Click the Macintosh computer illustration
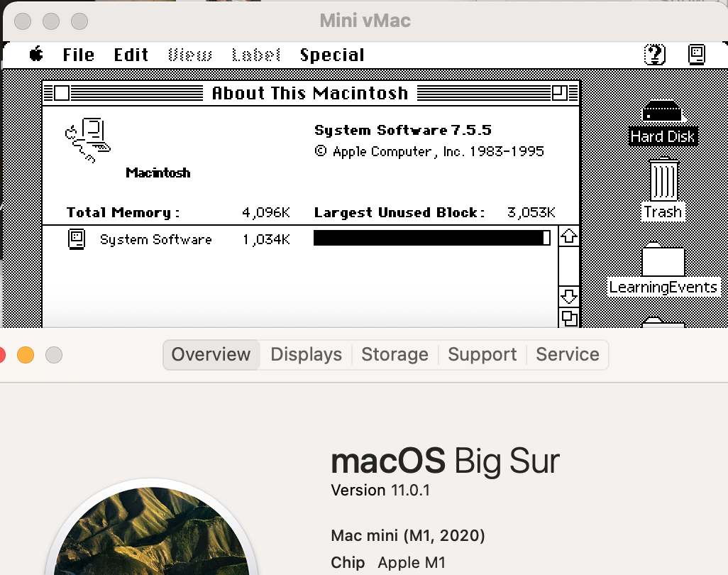This screenshot has height=575, width=728. [x=88, y=140]
